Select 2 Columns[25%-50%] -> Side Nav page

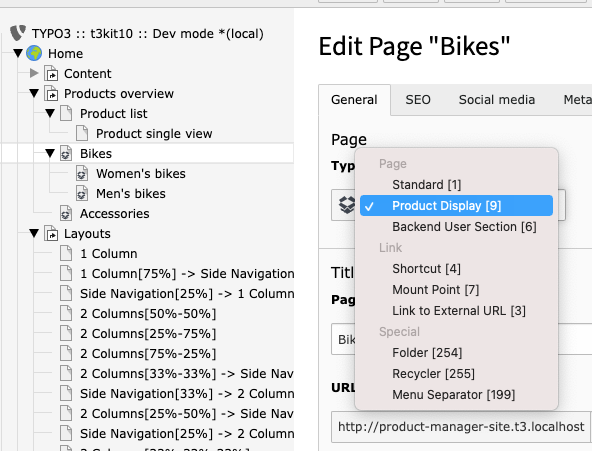[187, 414]
